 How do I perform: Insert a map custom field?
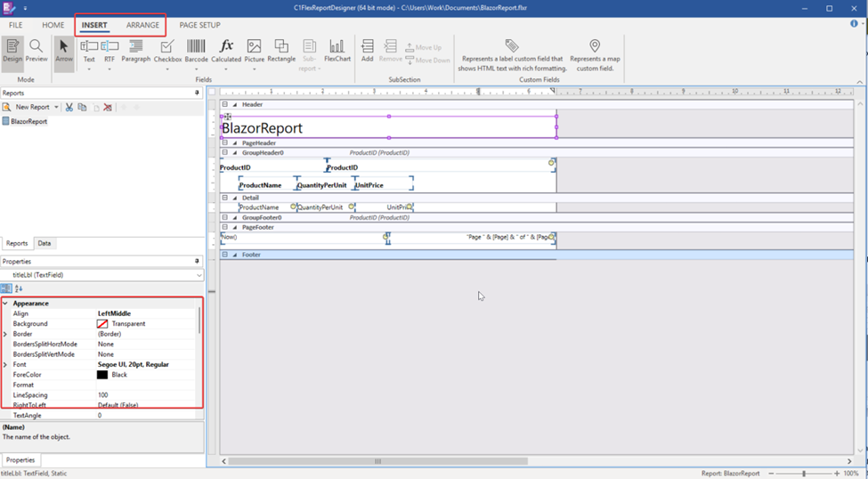tap(595, 55)
